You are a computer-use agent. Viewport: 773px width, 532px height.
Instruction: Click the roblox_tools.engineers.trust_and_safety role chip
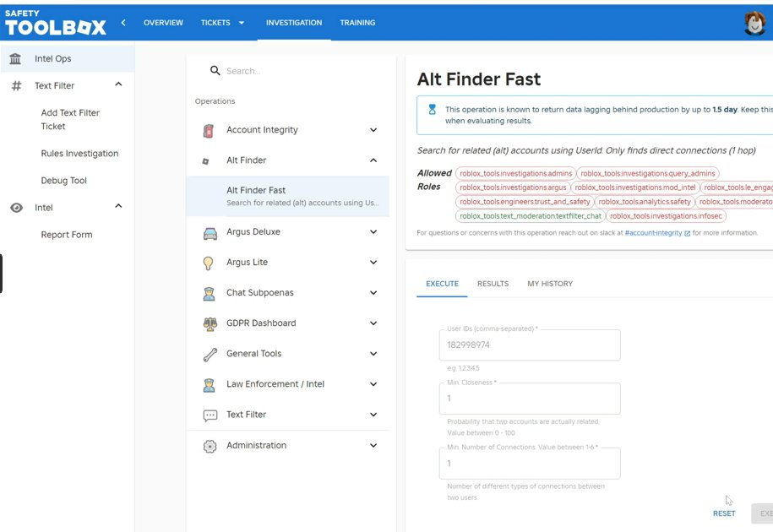[525, 202]
